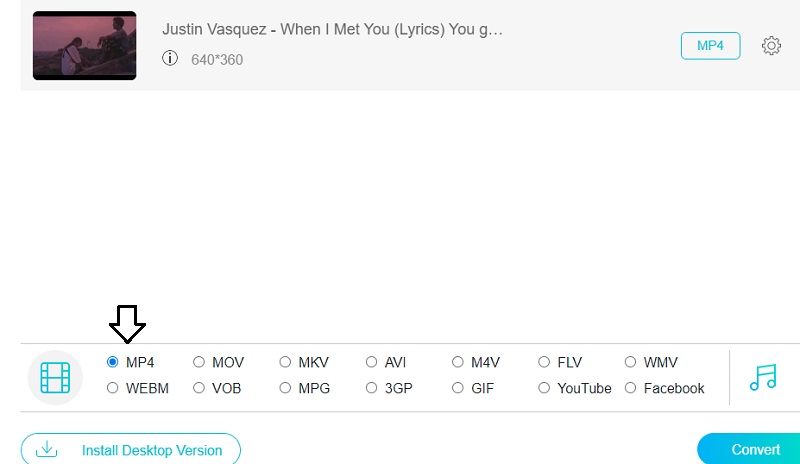Select MKV as output format
800x464 pixels.
point(286,362)
